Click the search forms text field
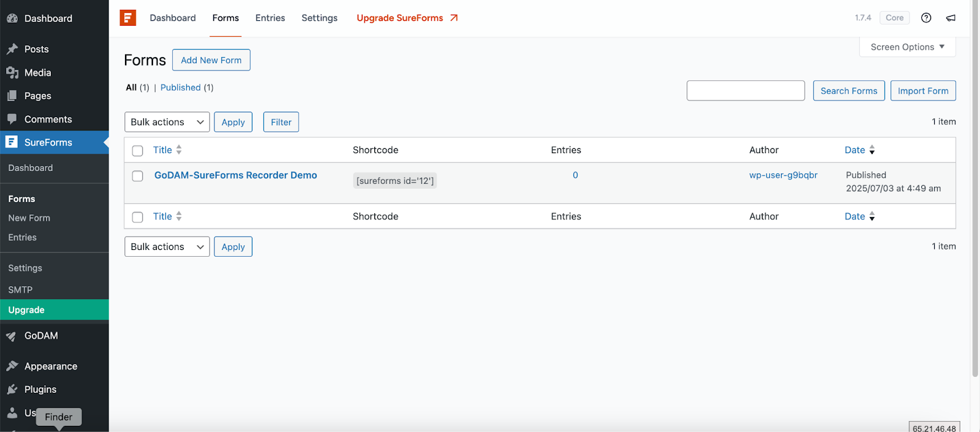Viewport: 980px width, 432px height. pos(745,91)
